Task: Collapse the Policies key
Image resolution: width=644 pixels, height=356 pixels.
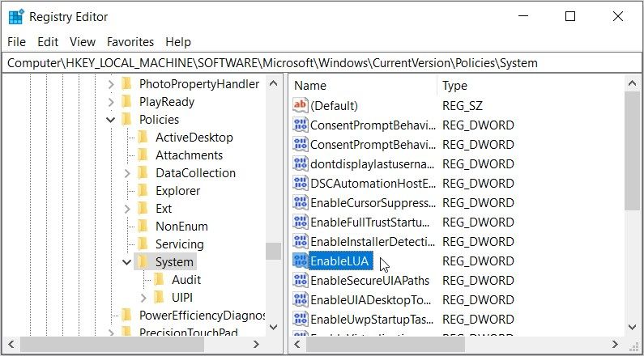Action: (111, 120)
